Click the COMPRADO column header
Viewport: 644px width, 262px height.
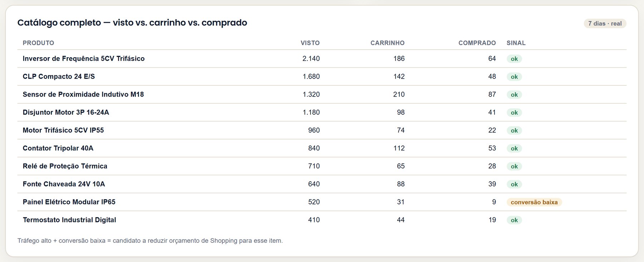pyautogui.click(x=477, y=43)
